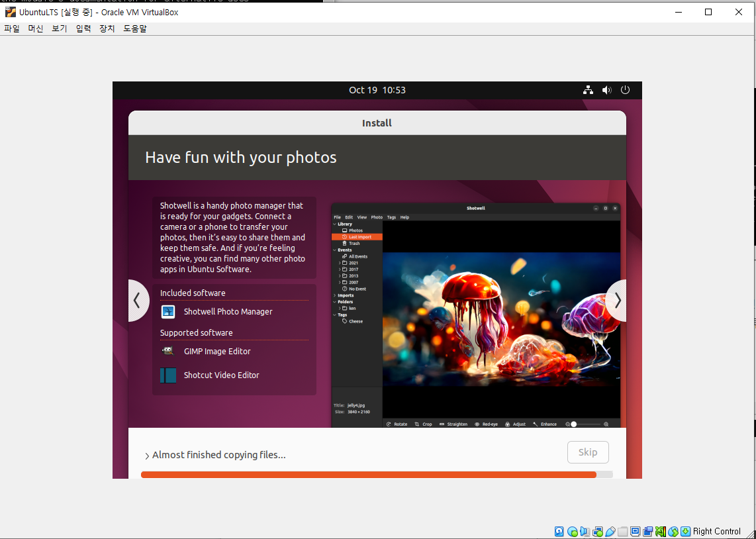
Task: Click the GIMP Image Editor icon
Action: click(x=168, y=352)
